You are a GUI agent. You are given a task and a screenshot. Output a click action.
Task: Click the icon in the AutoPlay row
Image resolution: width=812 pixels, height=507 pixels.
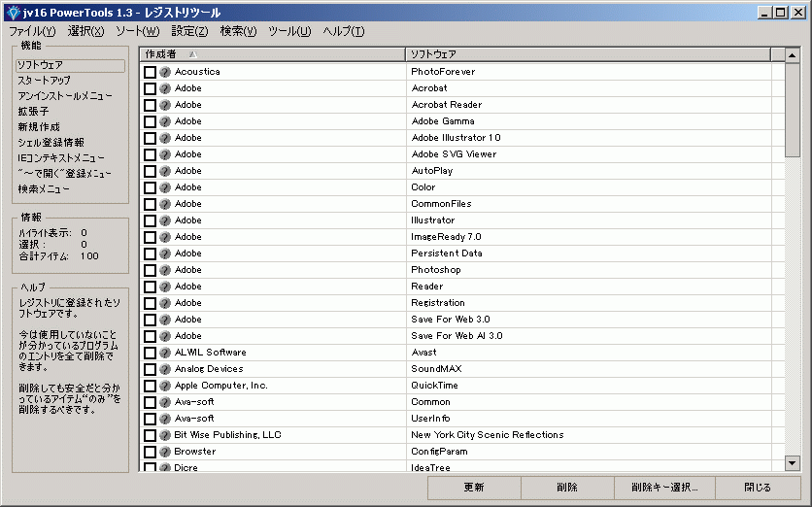[x=165, y=171]
